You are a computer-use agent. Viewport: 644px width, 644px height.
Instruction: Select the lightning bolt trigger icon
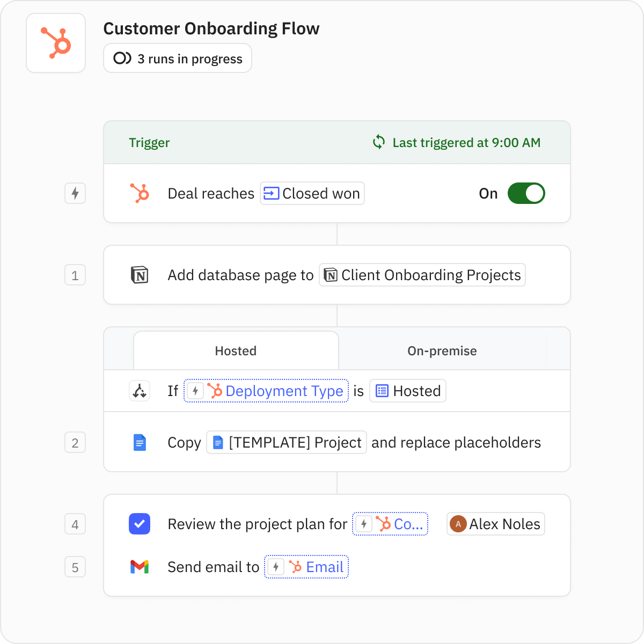tap(75, 193)
